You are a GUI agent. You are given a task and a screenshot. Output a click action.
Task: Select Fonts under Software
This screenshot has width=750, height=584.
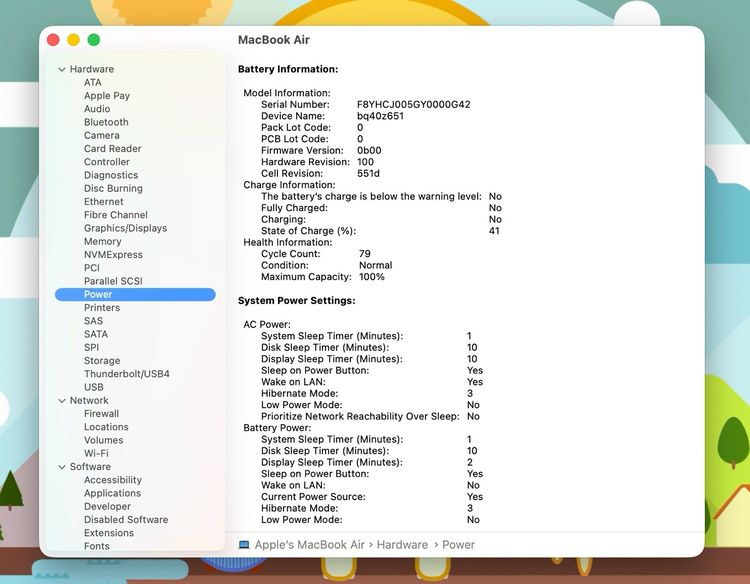pos(97,546)
